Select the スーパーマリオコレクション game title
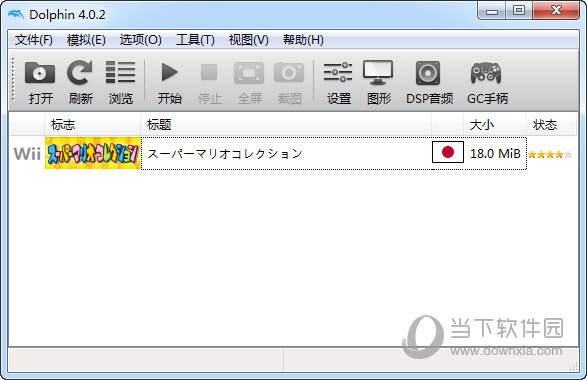This screenshot has height=380, width=587. [225, 153]
